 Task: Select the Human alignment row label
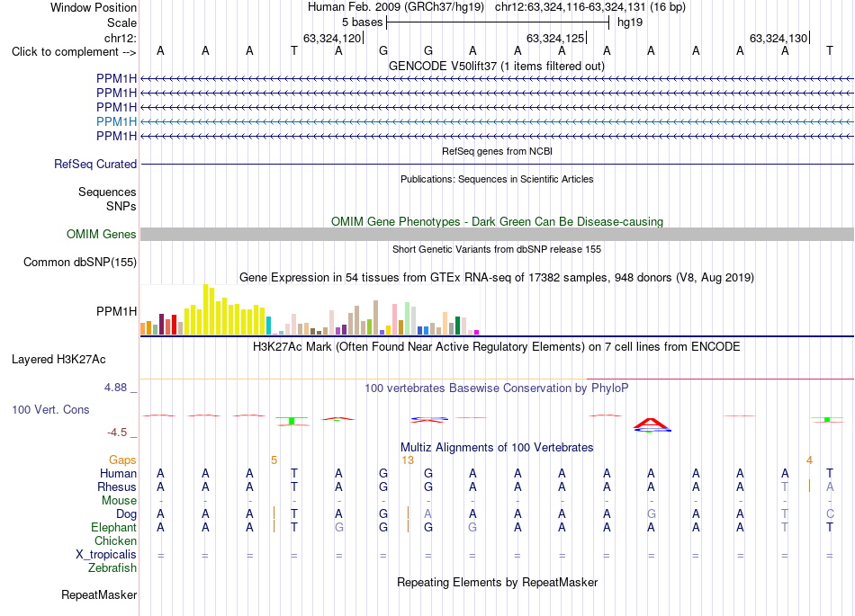coord(118,473)
